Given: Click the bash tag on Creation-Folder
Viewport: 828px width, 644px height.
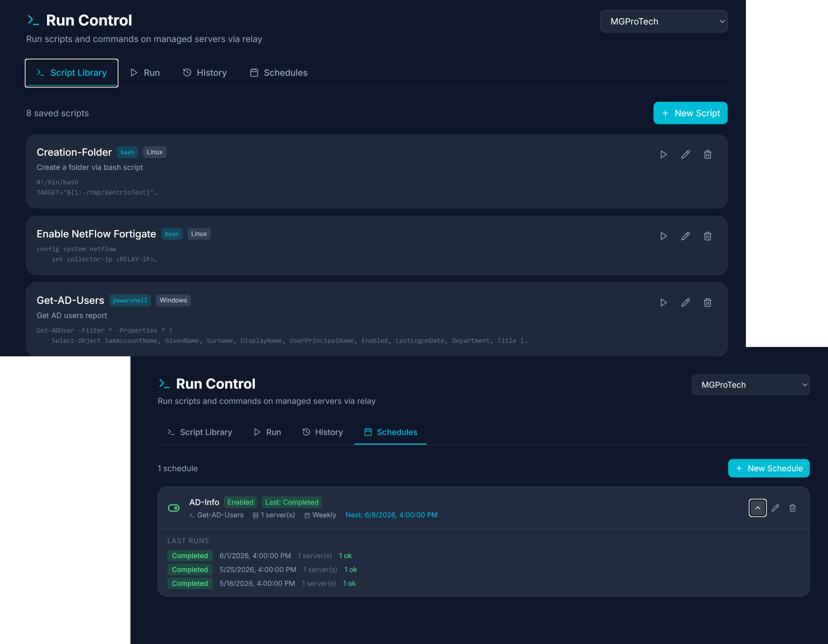Looking at the screenshot, I should tap(127, 152).
